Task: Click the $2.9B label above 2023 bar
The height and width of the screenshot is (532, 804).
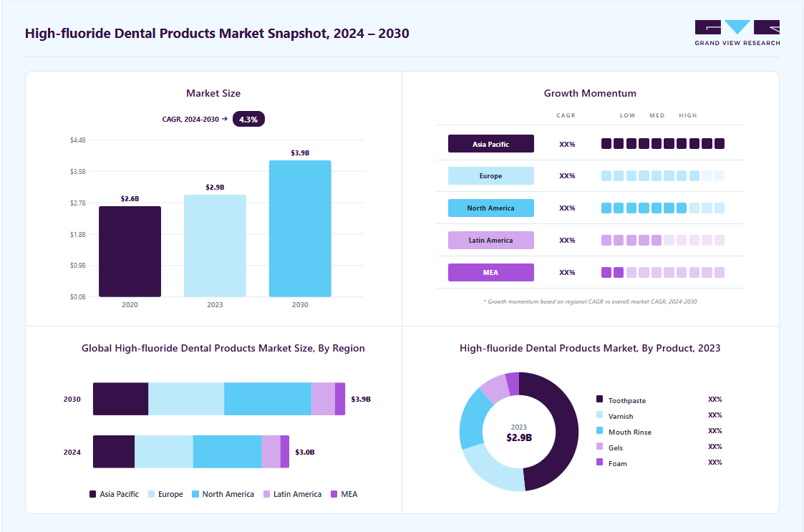Action: (x=215, y=188)
